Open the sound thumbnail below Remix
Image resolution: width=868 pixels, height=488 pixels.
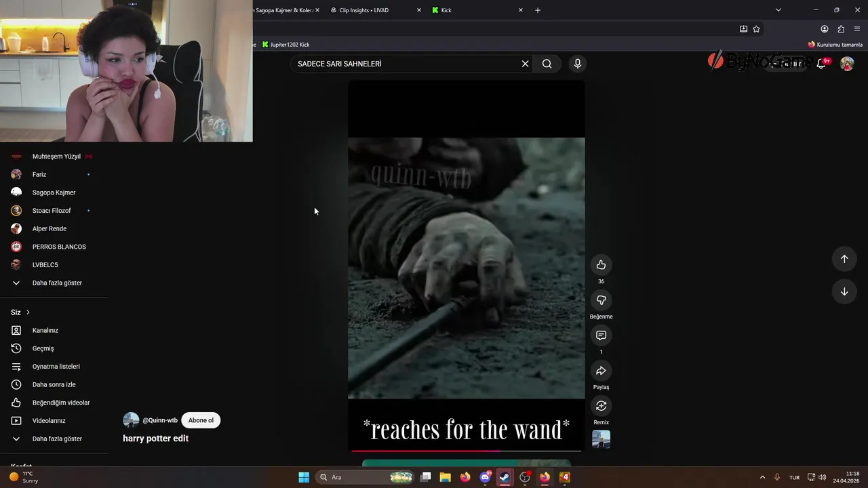601,439
